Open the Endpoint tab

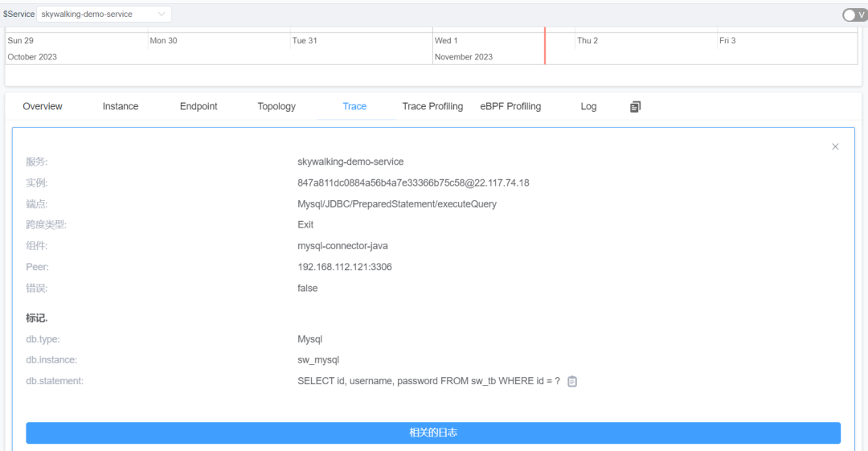click(199, 106)
